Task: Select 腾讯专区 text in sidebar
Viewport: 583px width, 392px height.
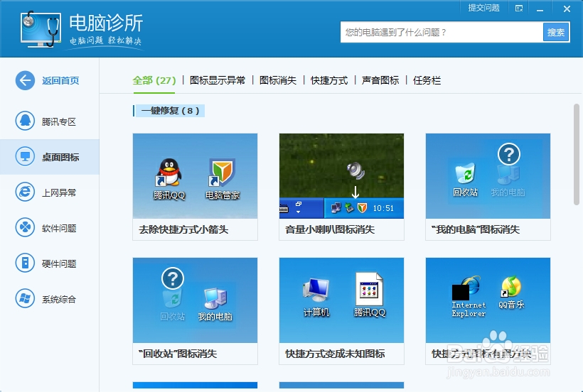Action: coord(59,121)
